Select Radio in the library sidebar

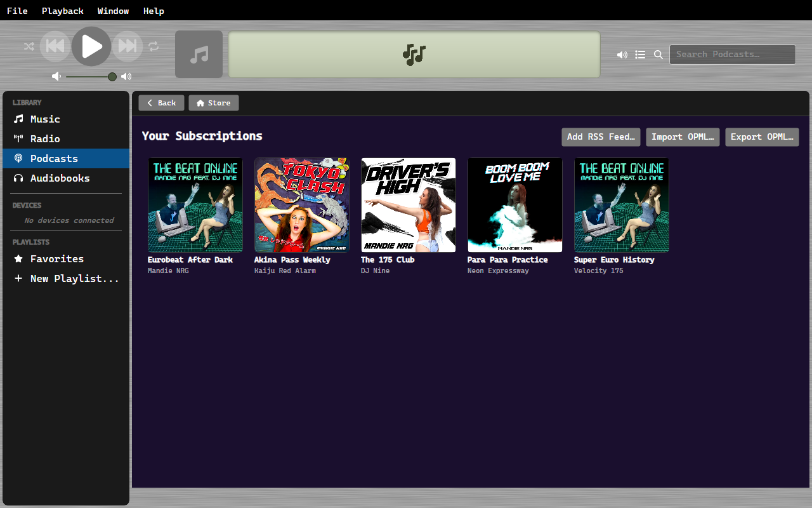click(x=66, y=139)
